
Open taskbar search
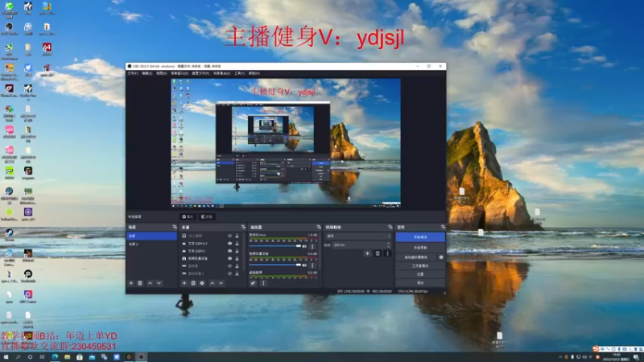(18, 357)
